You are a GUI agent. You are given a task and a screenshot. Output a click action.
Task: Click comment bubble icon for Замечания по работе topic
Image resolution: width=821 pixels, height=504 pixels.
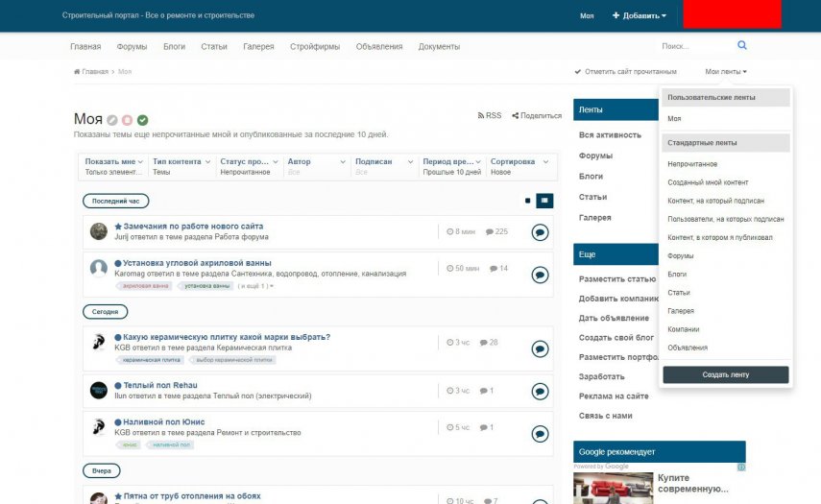tap(540, 231)
